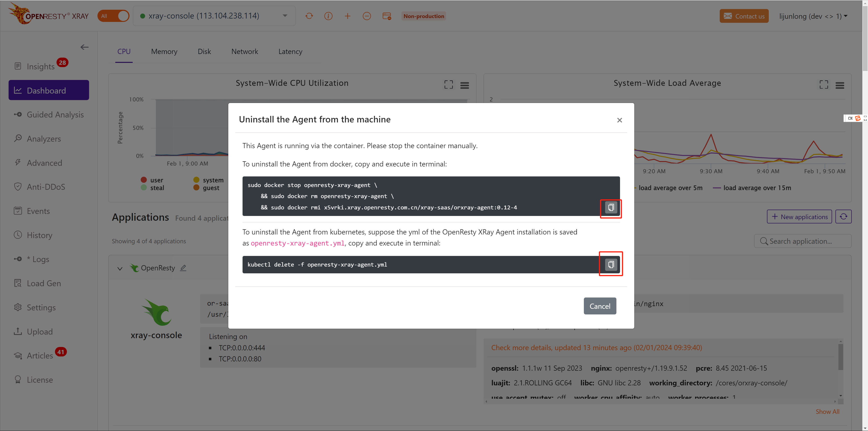Image resolution: width=868 pixels, height=431 pixels.
Task: Click the New applications button
Action: [799, 217]
